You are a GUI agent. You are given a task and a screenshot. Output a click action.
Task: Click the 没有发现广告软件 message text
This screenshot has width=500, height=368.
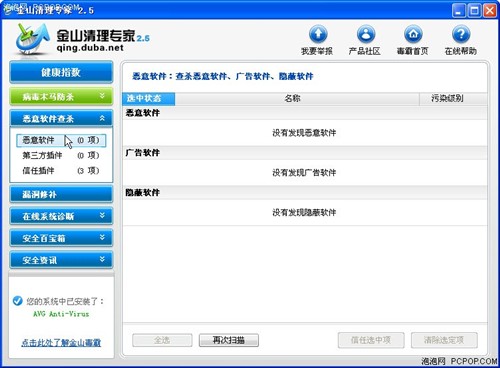click(x=304, y=173)
